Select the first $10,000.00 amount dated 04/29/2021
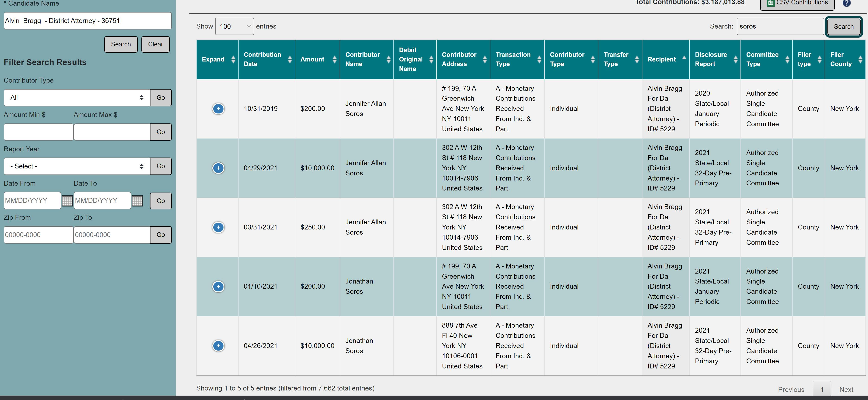Screen dimensions: 868x400 (x=317, y=168)
